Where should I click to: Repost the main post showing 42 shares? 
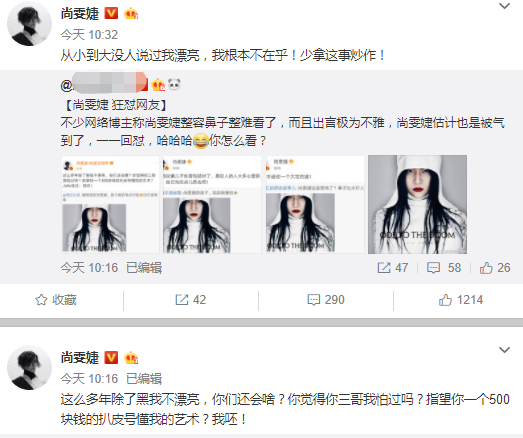[190, 300]
